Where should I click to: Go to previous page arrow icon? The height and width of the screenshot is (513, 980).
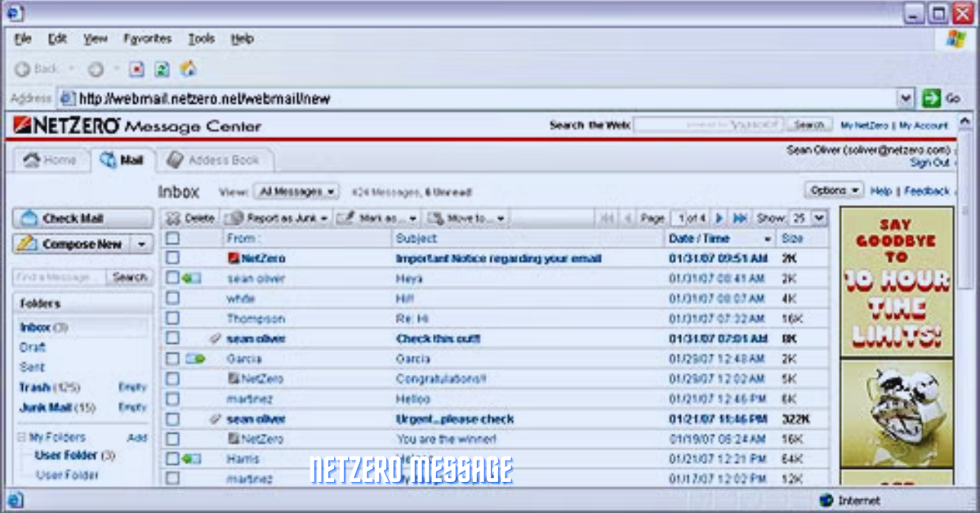click(628, 218)
